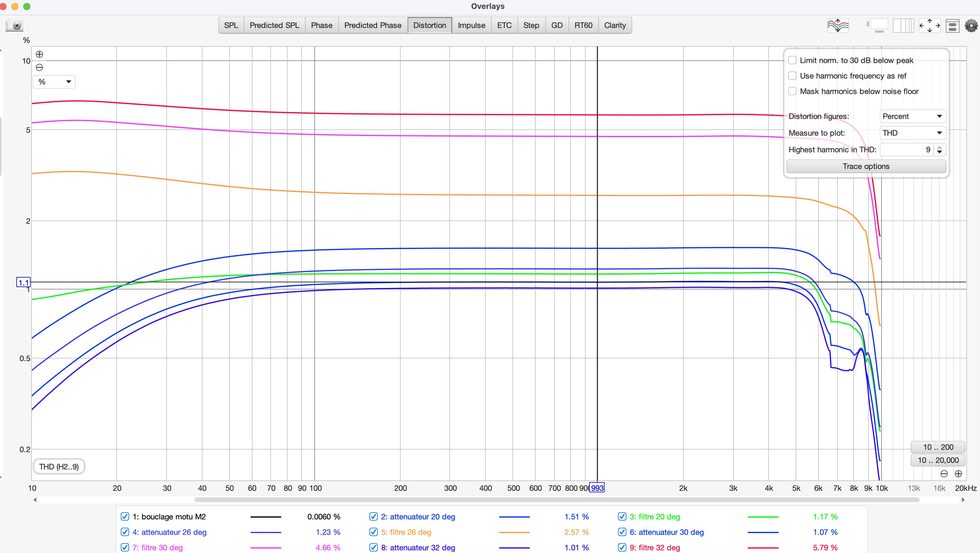Click the Trace options button
Image resolution: width=980 pixels, height=553 pixels.
[x=865, y=166]
